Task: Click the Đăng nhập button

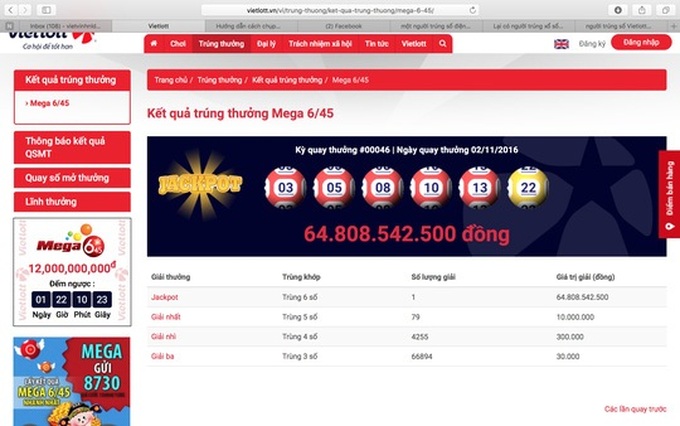Action: [x=641, y=43]
